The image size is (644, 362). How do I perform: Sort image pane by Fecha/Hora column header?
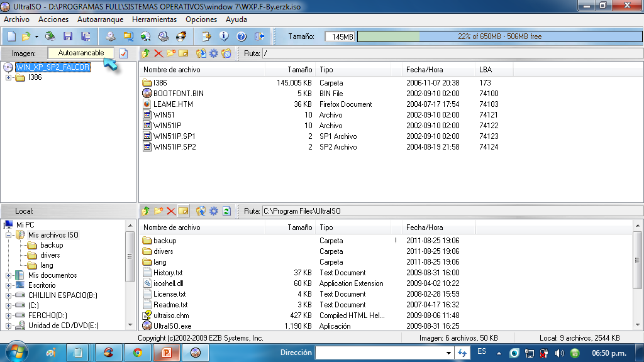click(x=438, y=70)
